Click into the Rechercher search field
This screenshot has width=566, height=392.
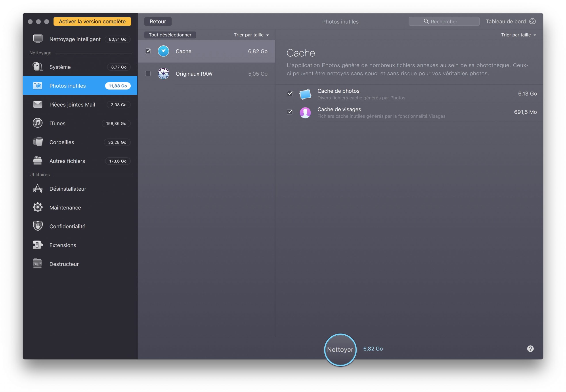click(444, 21)
